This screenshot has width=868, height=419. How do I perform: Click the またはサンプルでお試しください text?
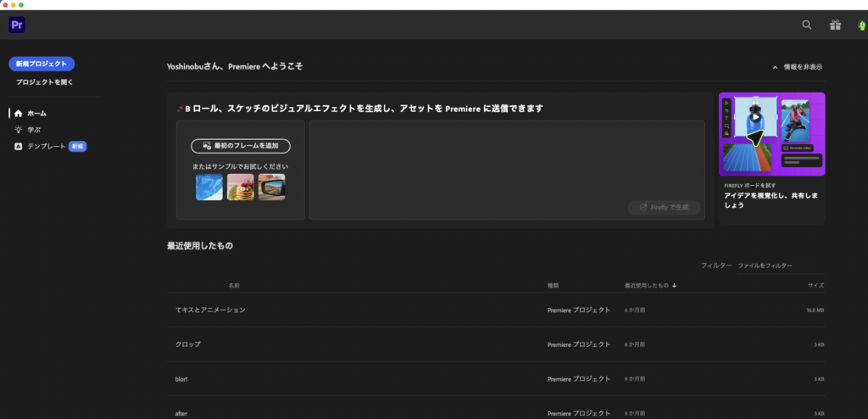pyautogui.click(x=240, y=166)
